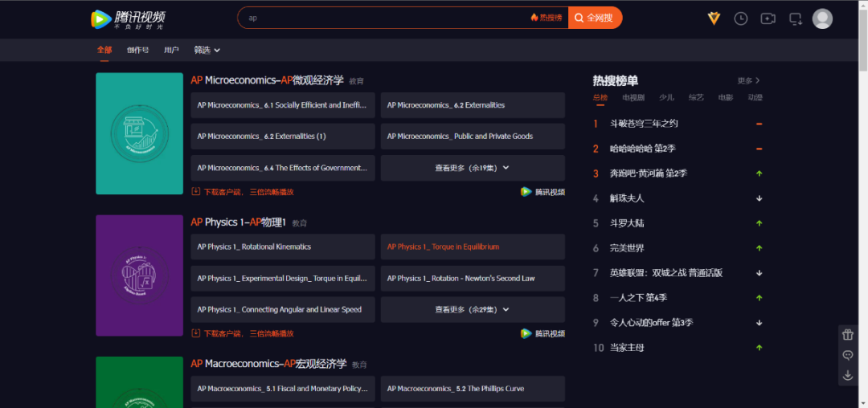
Task: Click the download client monitor icon in header
Action: [796, 18]
